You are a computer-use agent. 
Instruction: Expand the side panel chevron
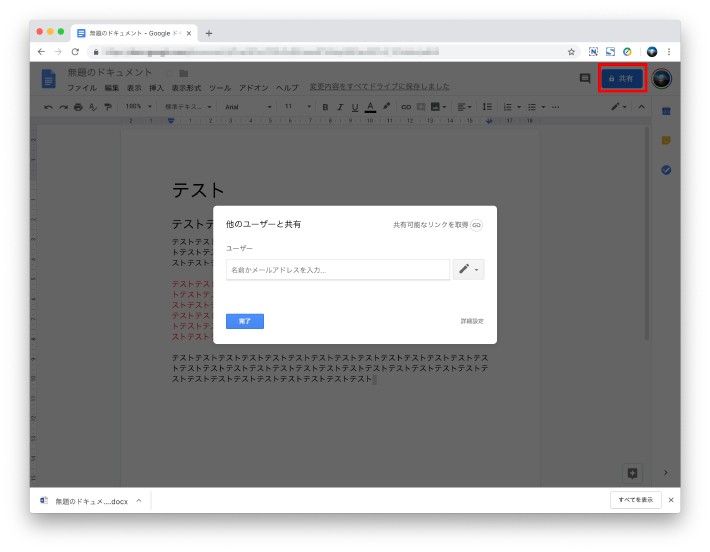(666, 472)
